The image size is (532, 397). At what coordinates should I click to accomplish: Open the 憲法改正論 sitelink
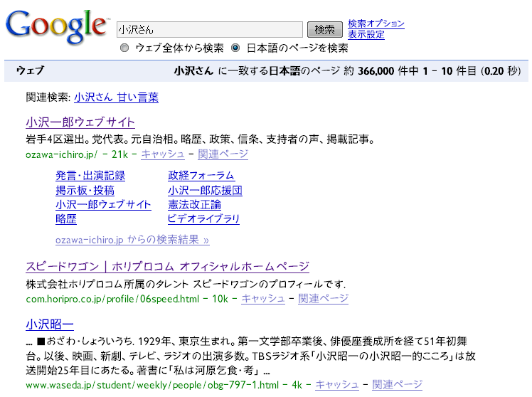click(194, 205)
